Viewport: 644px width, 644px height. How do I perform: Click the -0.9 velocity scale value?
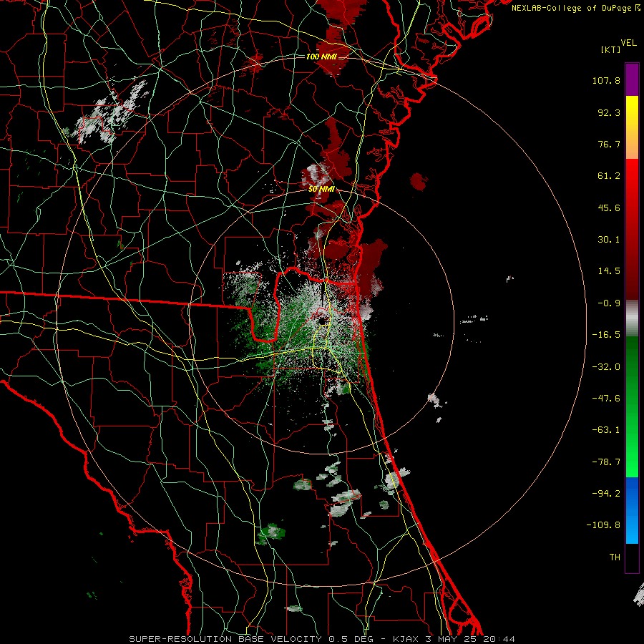coord(609,303)
